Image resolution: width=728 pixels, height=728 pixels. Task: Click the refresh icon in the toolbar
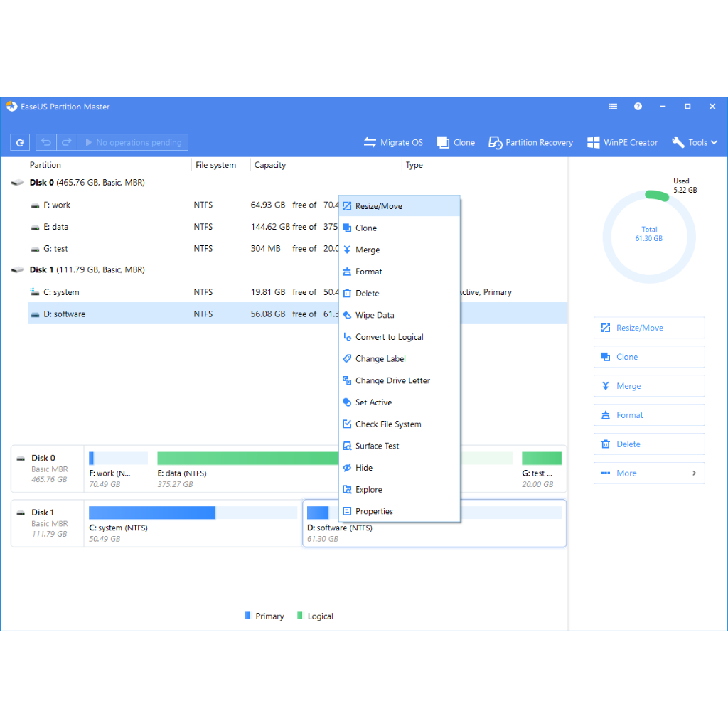(x=20, y=142)
